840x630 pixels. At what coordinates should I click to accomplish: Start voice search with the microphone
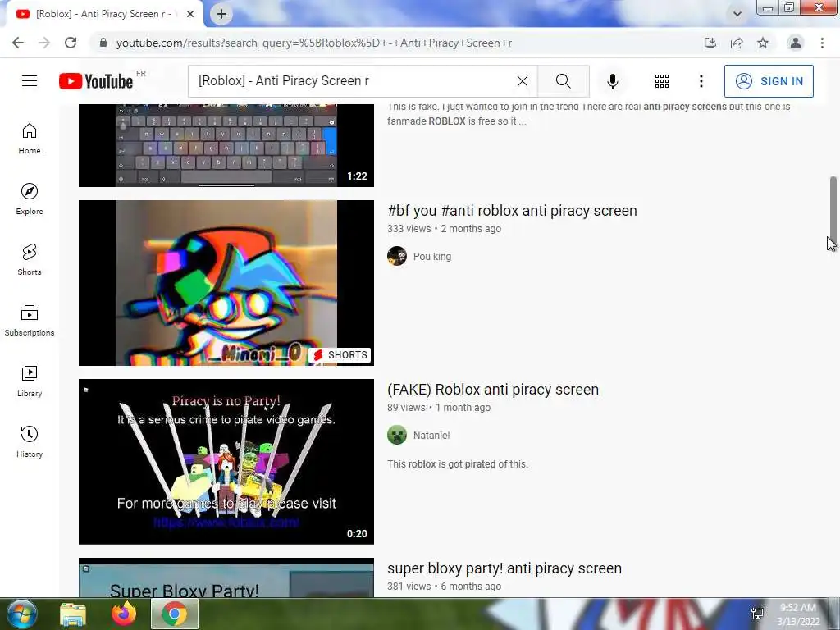click(x=613, y=81)
